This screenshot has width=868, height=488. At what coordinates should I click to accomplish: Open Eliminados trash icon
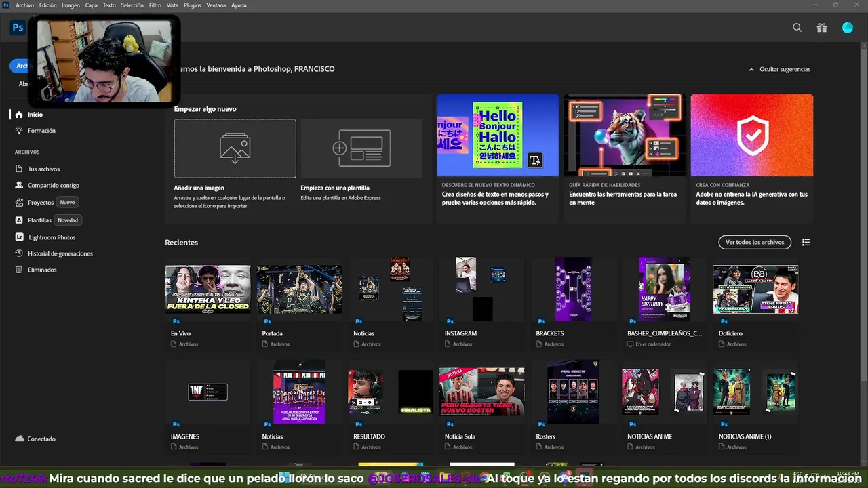coord(19,270)
